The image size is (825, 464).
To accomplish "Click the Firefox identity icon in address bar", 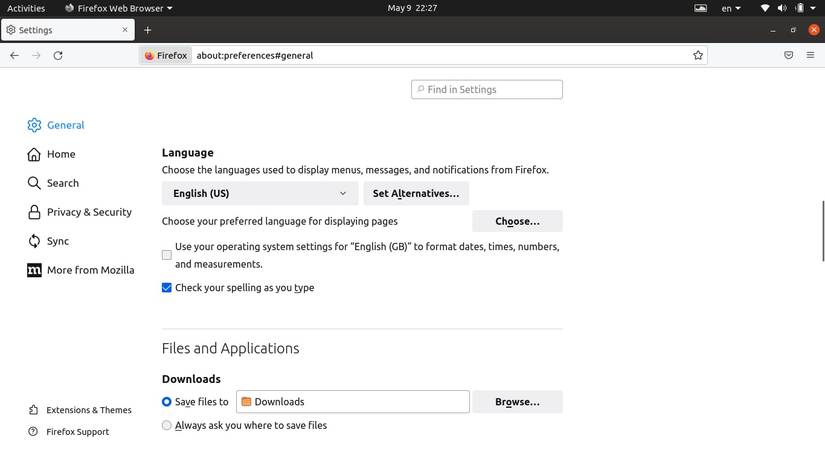I will (149, 55).
